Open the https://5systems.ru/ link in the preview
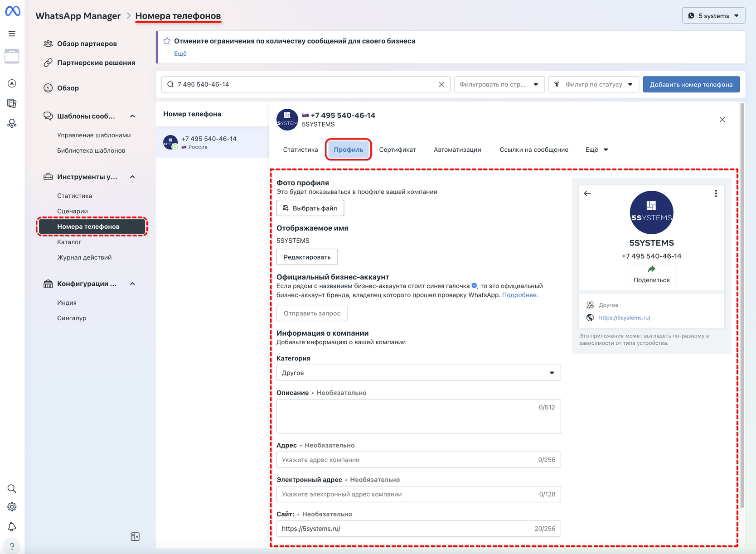 tap(625, 318)
